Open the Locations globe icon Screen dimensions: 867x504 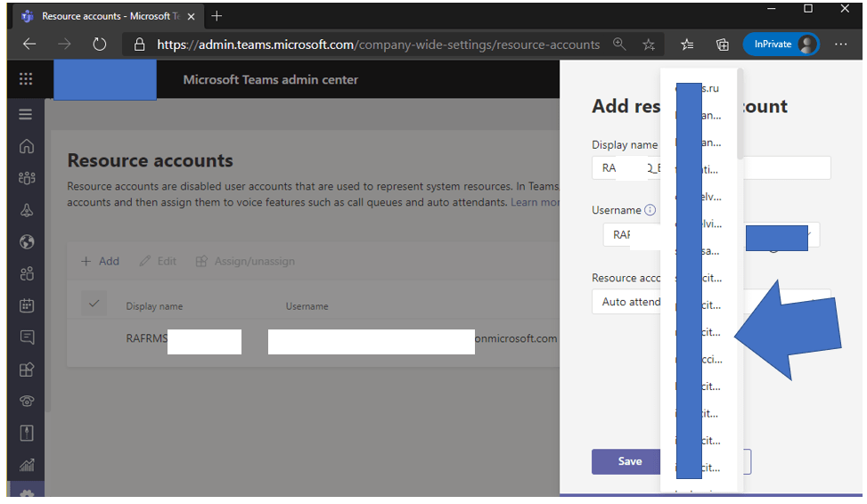tap(26, 242)
